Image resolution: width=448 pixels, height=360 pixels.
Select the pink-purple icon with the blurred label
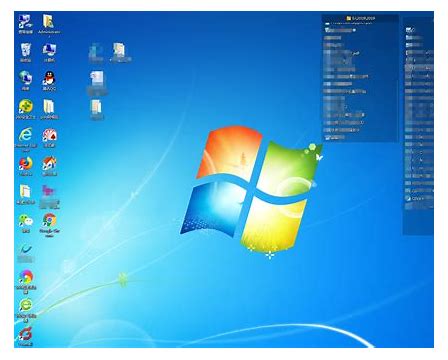click(49, 192)
